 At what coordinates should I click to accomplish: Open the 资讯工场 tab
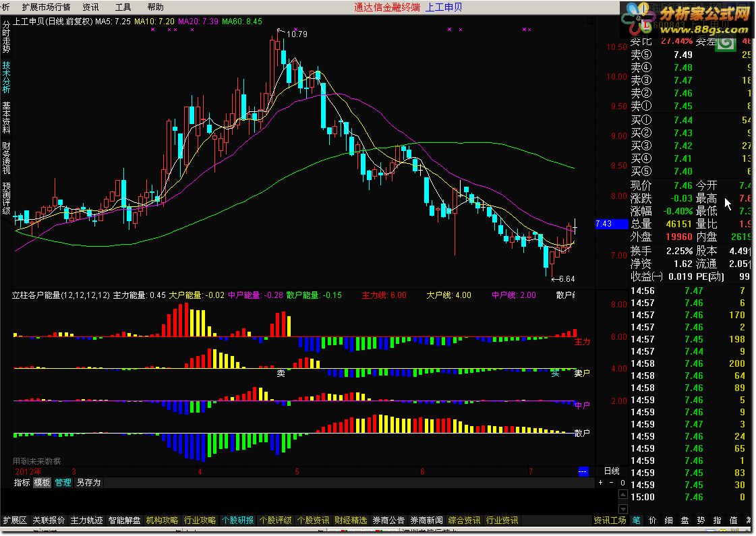pyautogui.click(x=610, y=520)
